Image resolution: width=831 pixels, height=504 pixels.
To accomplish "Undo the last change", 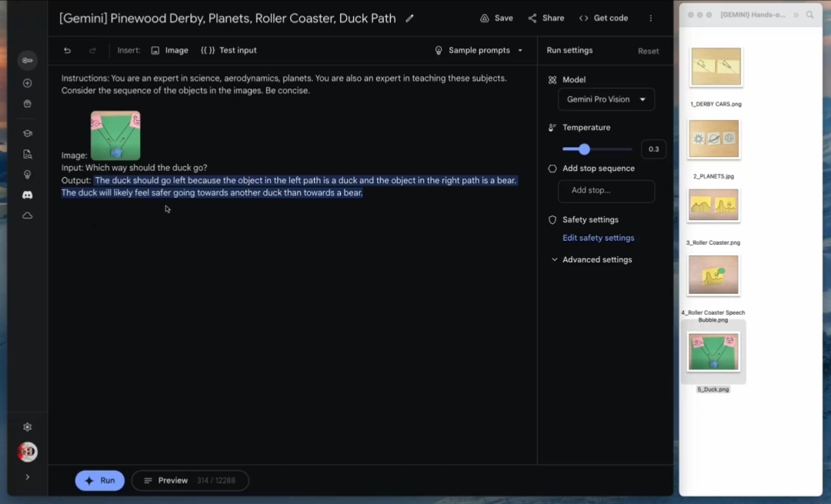I will (68, 51).
